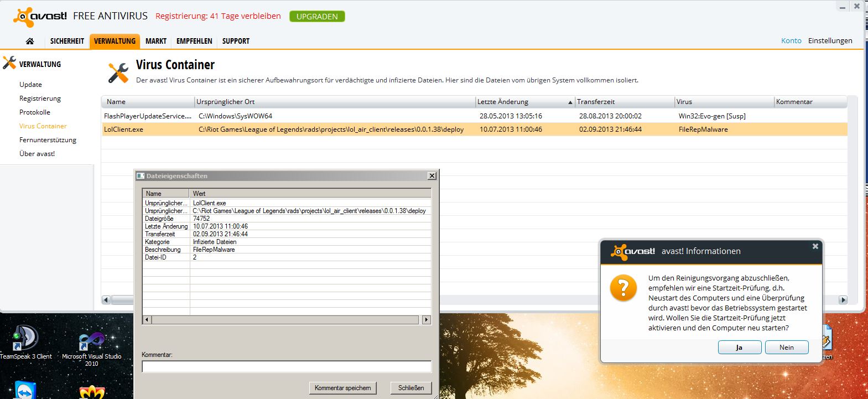Click the 10.07.2013 11:00:46 cell in main table

click(511, 129)
